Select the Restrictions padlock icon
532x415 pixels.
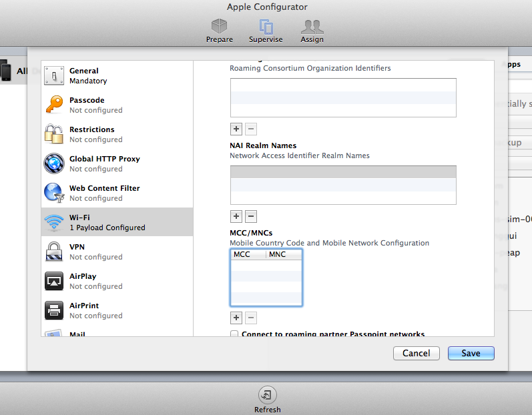pos(54,134)
